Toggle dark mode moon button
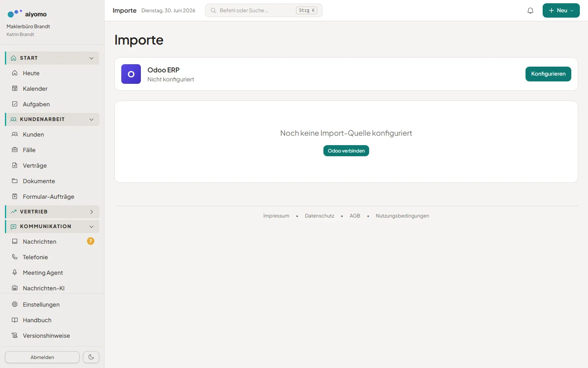588x368 pixels. point(91,357)
